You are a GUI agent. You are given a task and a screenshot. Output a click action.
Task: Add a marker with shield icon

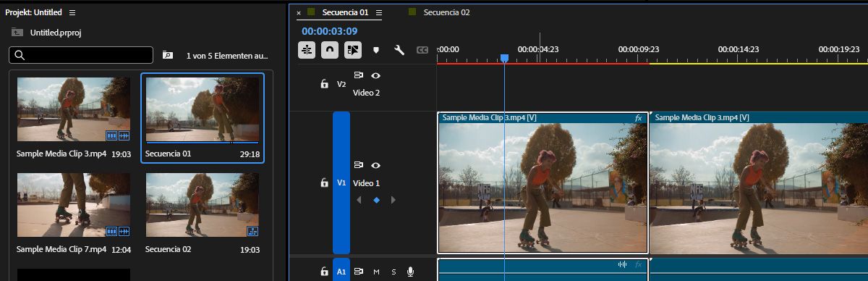[x=375, y=50]
